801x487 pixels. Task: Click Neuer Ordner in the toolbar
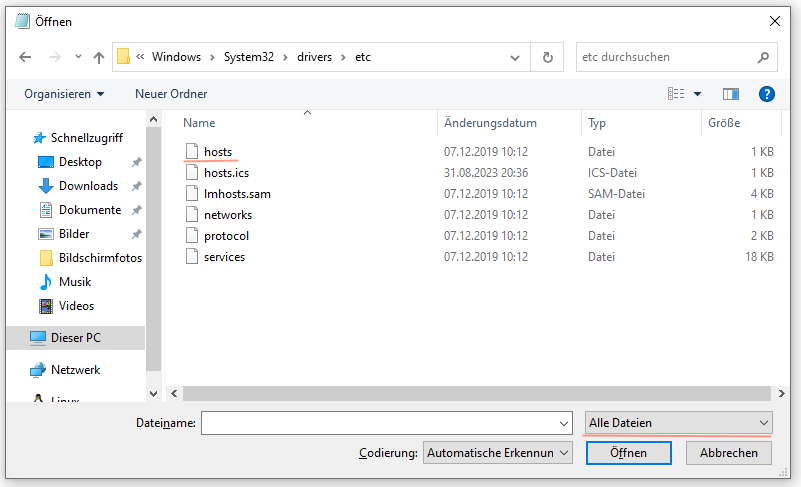coord(171,94)
